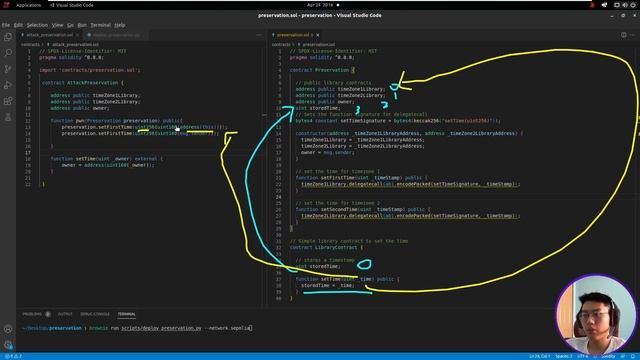This screenshot has height=360, width=640.
Task: Open the Explorer view in the activity bar
Action: click(x=8, y=37)
